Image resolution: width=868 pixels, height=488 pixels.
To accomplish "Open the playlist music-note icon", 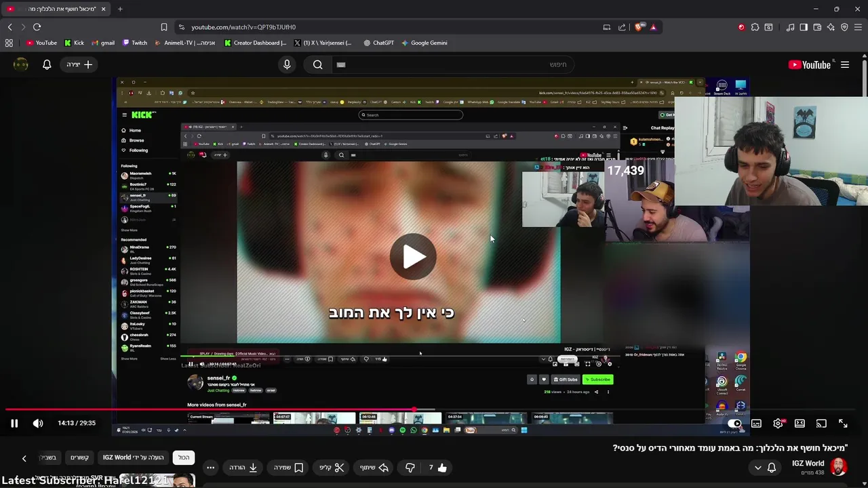I will click(790, 27).
